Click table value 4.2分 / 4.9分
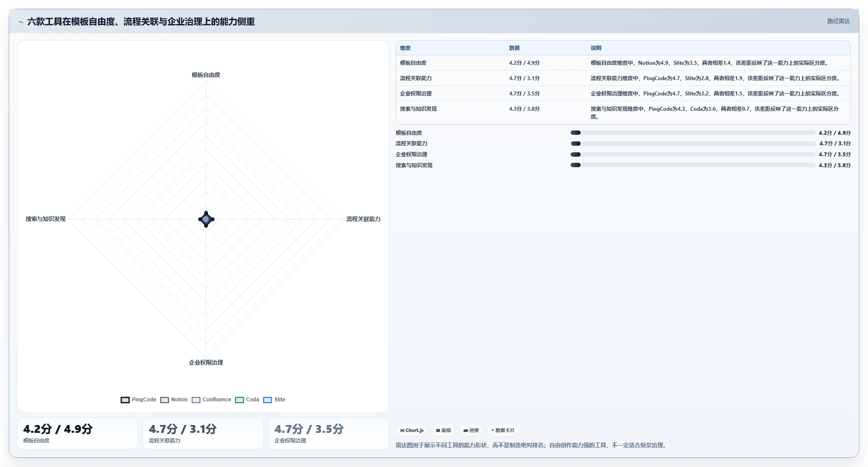Viewport: 868px width, 467px height. pos(524,63)
